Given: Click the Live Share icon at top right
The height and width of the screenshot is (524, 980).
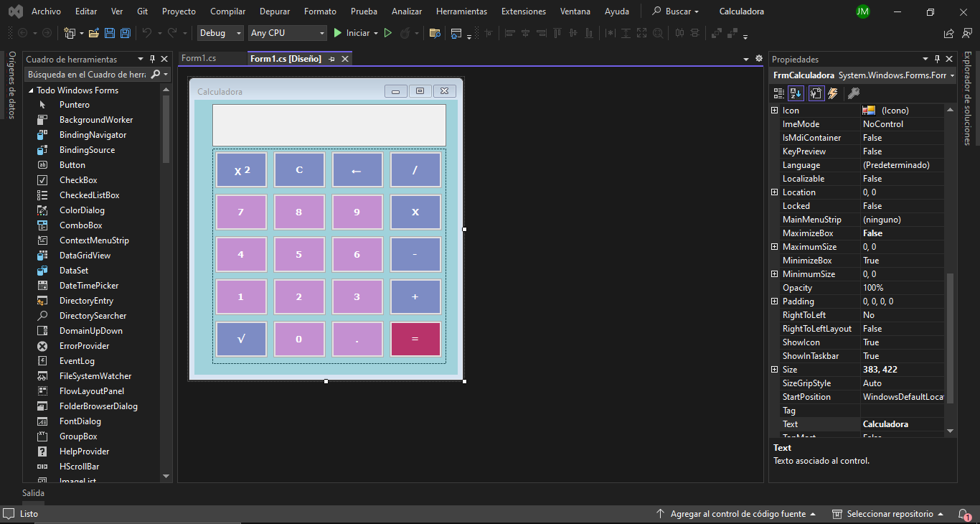Looking at the screenshot, I should [x=948, y=33].
